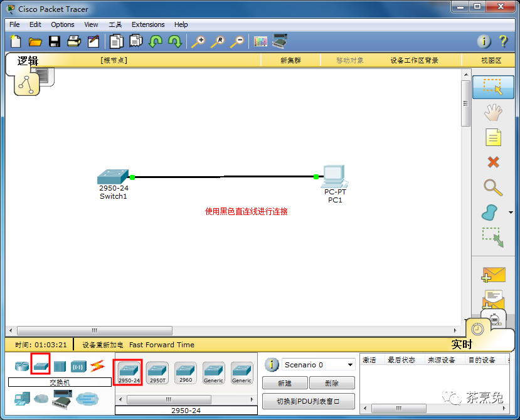The image size is (520, 420).
Task: Select the Wireless Devices category
Action: click(78, 366)
